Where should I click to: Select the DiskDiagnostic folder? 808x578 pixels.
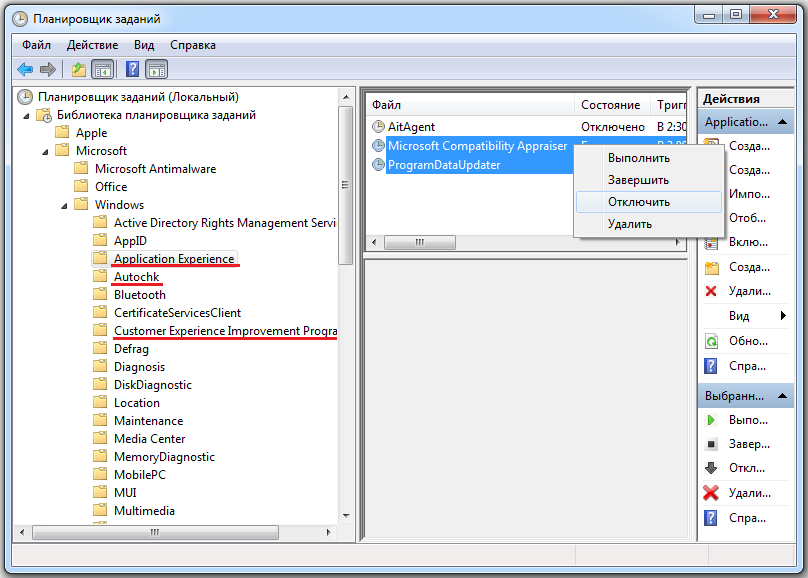pos(153,385)
